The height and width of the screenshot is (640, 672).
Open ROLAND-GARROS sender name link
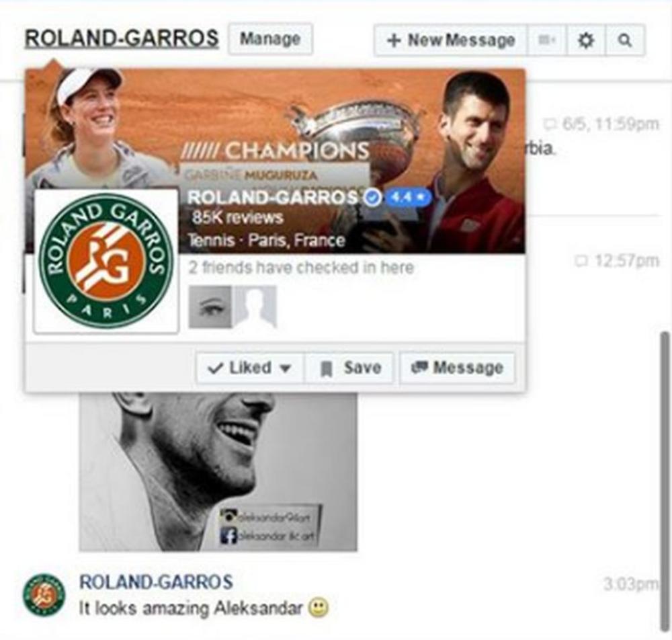(x=156, y=582)
